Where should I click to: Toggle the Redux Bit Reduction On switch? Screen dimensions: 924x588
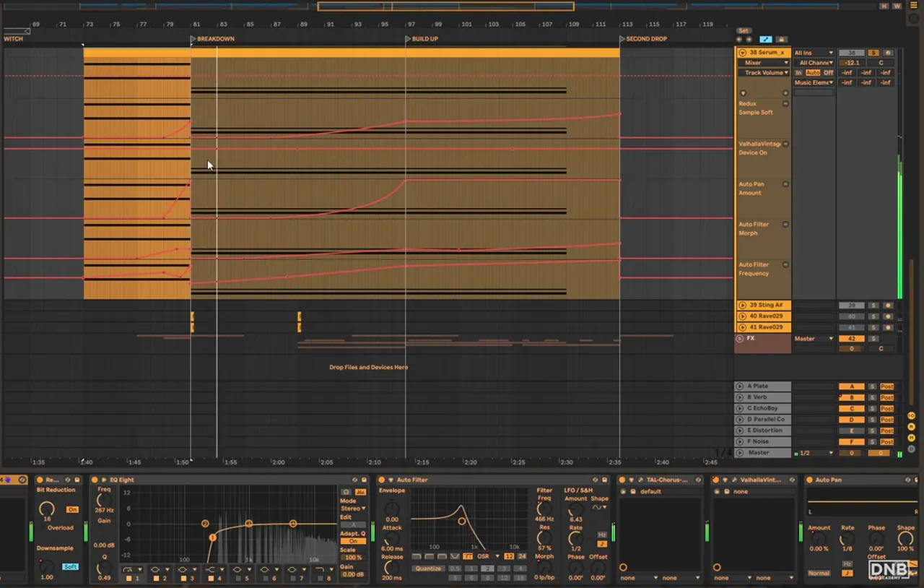click(72, 509)
